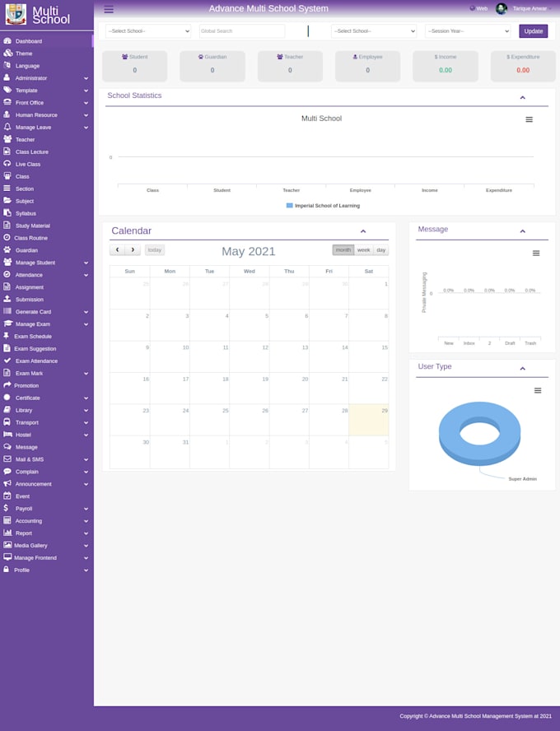Viewport: 560px width, 731px height.
Task: Expand the Manage Exam submenu arrow
Action: tap(86, 324)
